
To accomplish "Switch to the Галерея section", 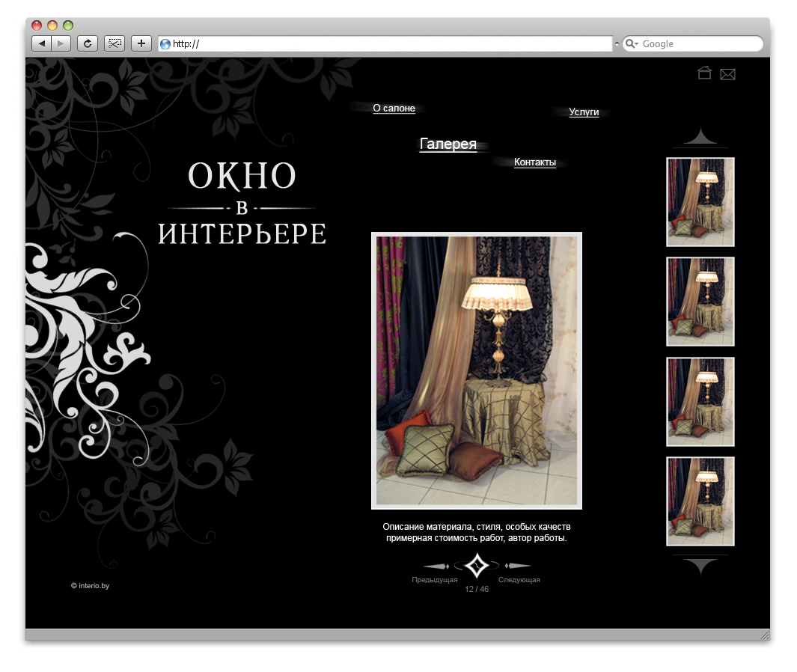I will pyautogui.click(x=448, y=144).
